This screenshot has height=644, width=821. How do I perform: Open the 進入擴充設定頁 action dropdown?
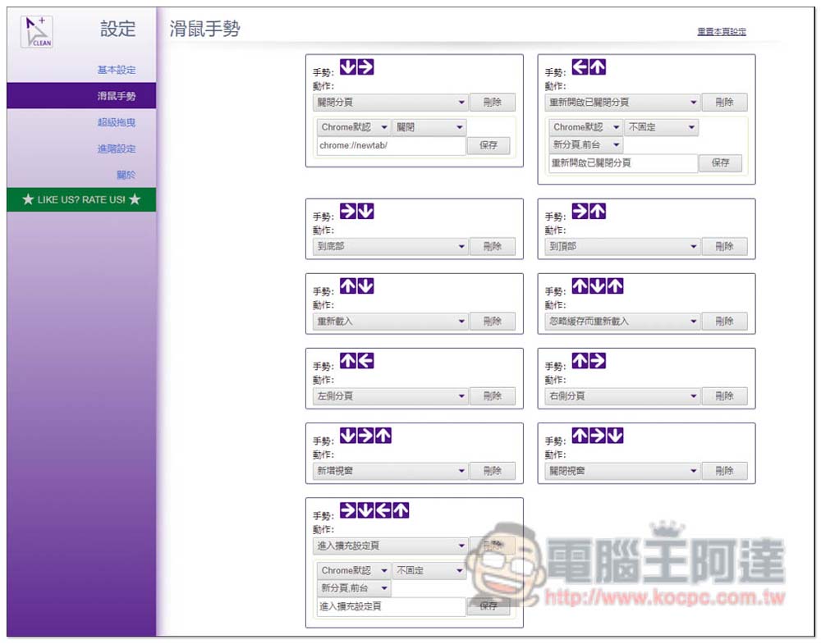click(x=391, y=546)
